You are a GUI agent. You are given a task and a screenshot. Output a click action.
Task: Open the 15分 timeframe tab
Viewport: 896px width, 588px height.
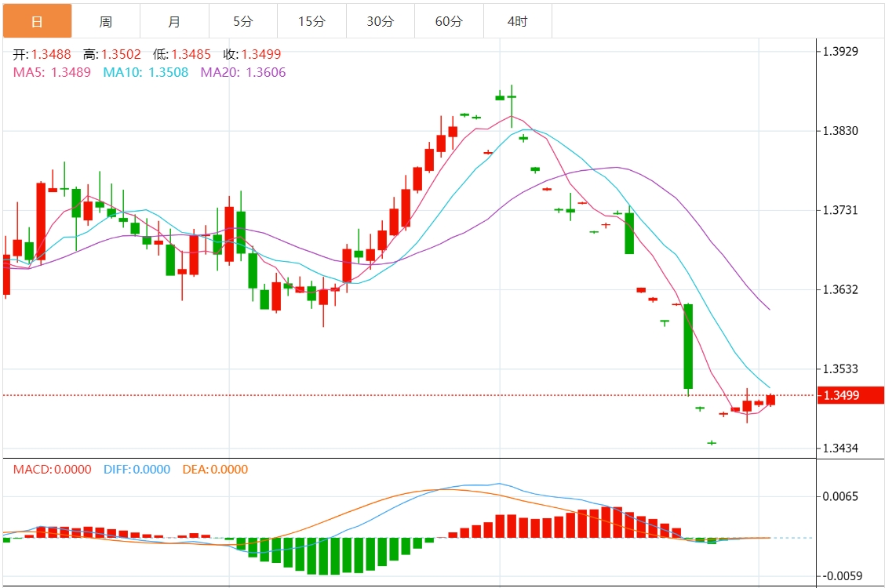311,21
